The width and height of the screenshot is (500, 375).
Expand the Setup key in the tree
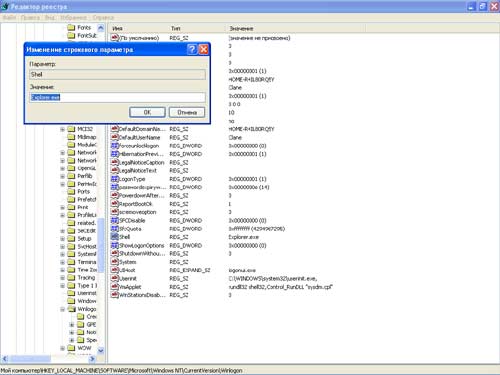pyautogui.click(x=62, y=239)
